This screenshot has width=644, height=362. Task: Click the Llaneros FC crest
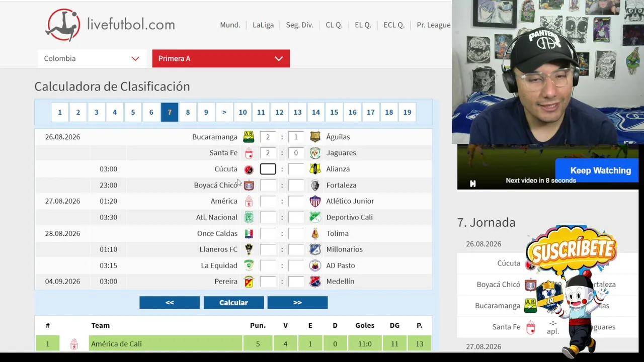point(249,249)
